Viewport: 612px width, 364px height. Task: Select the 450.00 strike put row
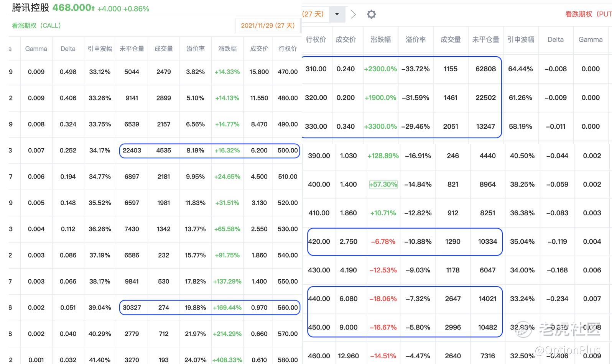(405, 328)
